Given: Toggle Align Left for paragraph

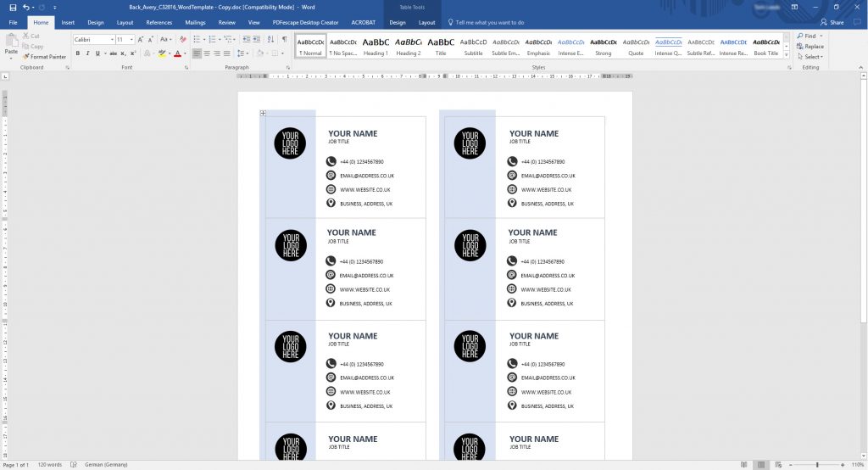Looking at the screenshot, I should [x=197, y=53].
